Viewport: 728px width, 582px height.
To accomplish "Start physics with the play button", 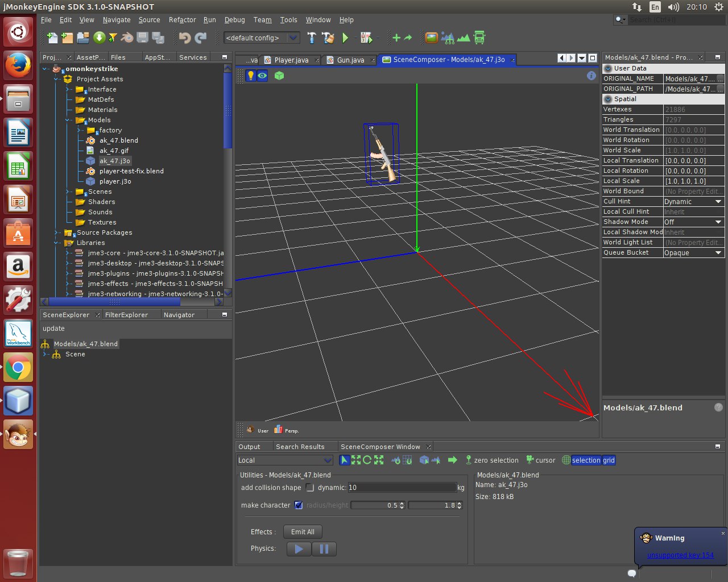I will tap(299, 549).
